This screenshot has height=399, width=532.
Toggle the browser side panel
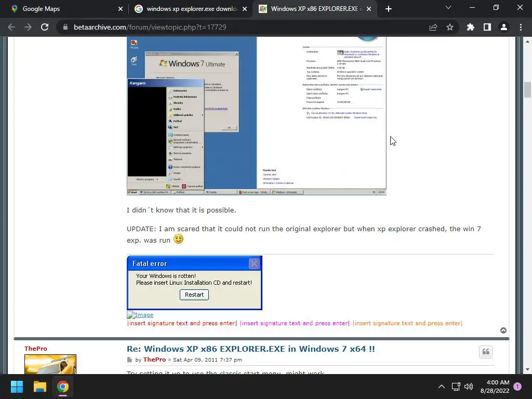pos(487,27)
